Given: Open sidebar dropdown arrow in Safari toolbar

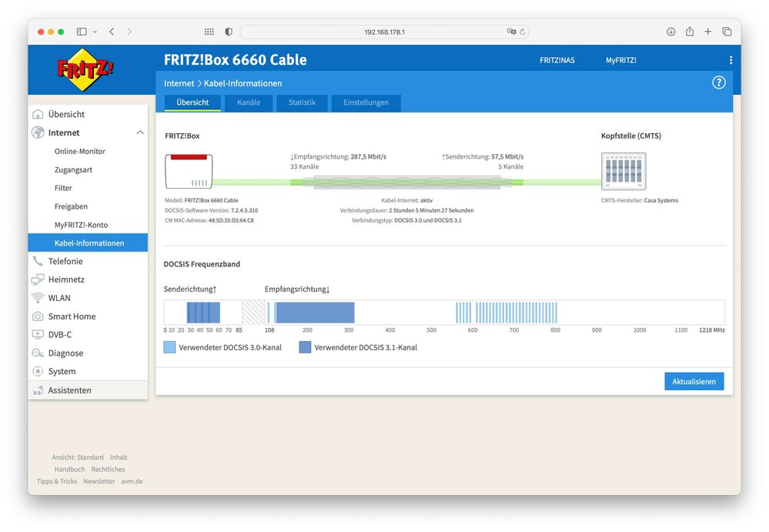Looking at the screenshot, I should coord(95,32).
